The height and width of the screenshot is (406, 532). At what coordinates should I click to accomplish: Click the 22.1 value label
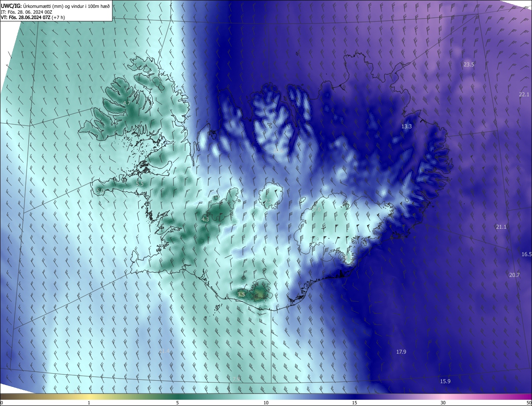[x=524, y=94]
